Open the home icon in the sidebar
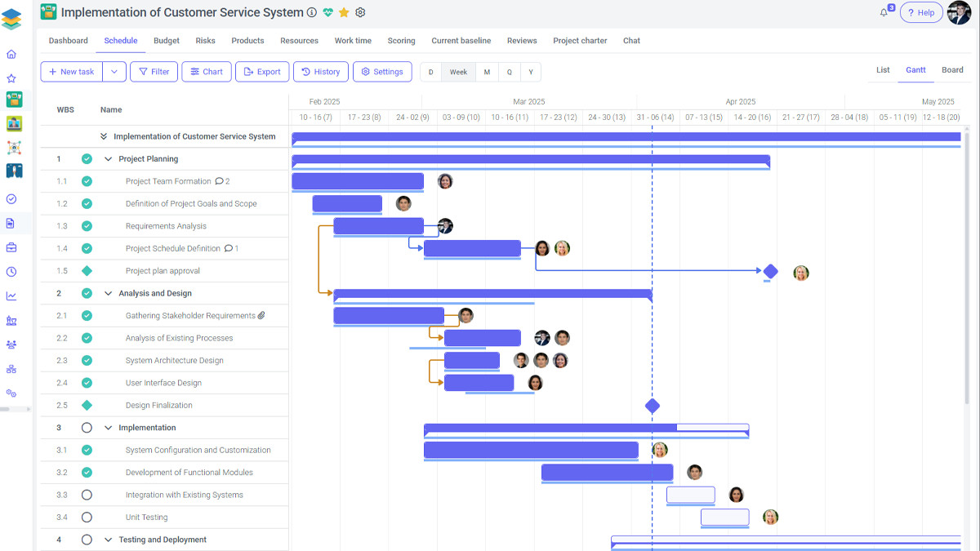This screenshot has height=551, width=980. [11, 55]
